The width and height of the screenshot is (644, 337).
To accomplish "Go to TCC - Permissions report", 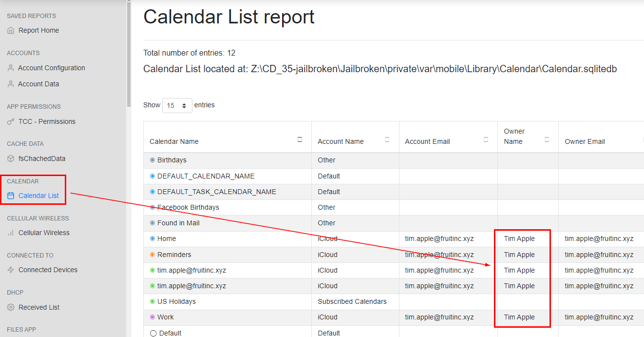I will [x=47, y=122].
